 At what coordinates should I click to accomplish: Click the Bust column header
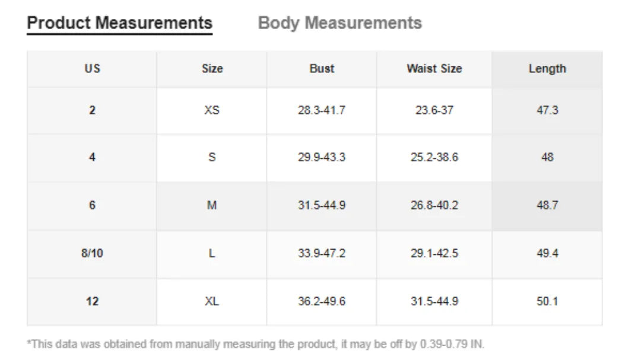322,69
